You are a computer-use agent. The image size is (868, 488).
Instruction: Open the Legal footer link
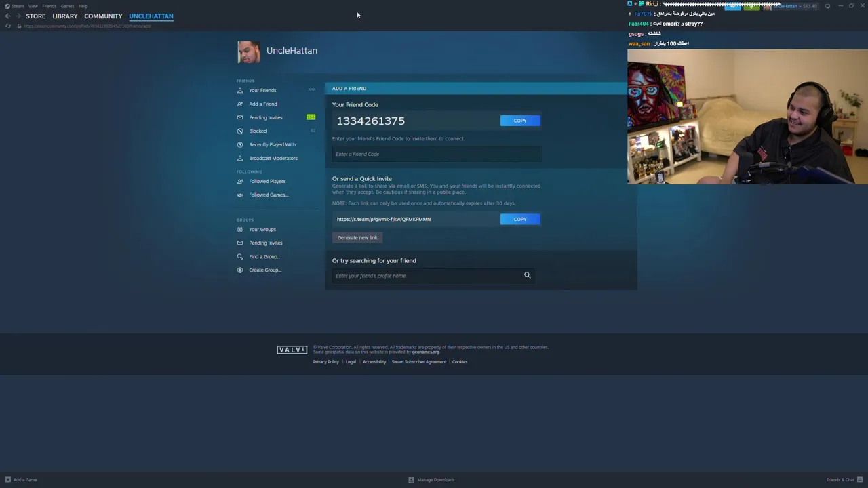point(351,361)
